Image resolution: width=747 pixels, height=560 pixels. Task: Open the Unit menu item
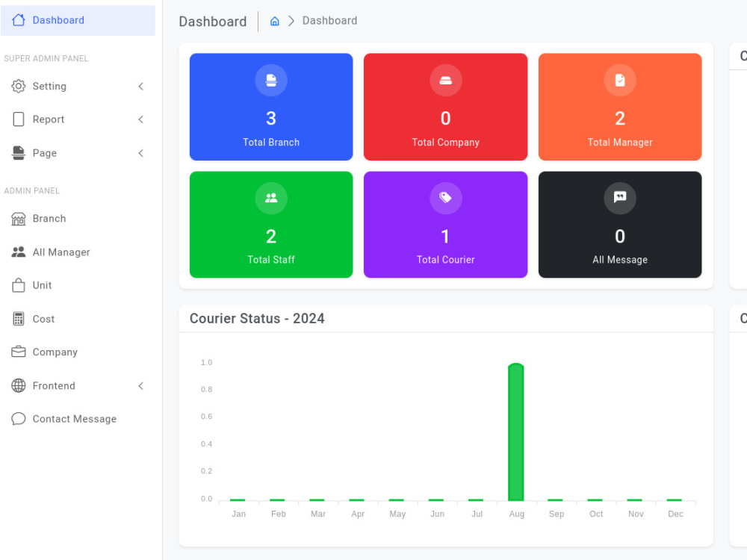[x=78, y=285]
